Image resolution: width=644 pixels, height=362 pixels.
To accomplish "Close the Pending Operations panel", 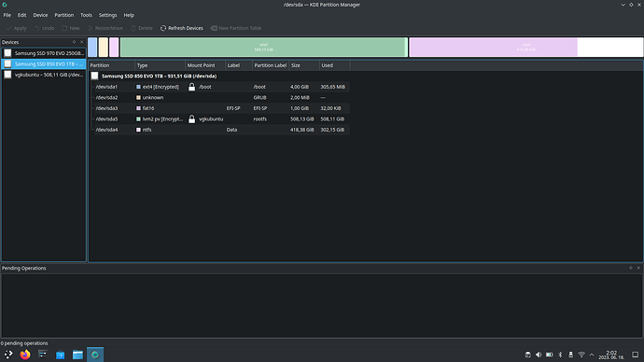I will [638, 268].
